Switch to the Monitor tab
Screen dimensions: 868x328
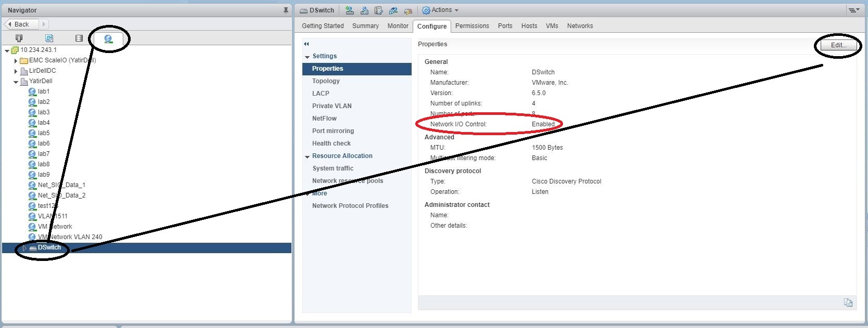pyautogui.click(x=398, y=26)
